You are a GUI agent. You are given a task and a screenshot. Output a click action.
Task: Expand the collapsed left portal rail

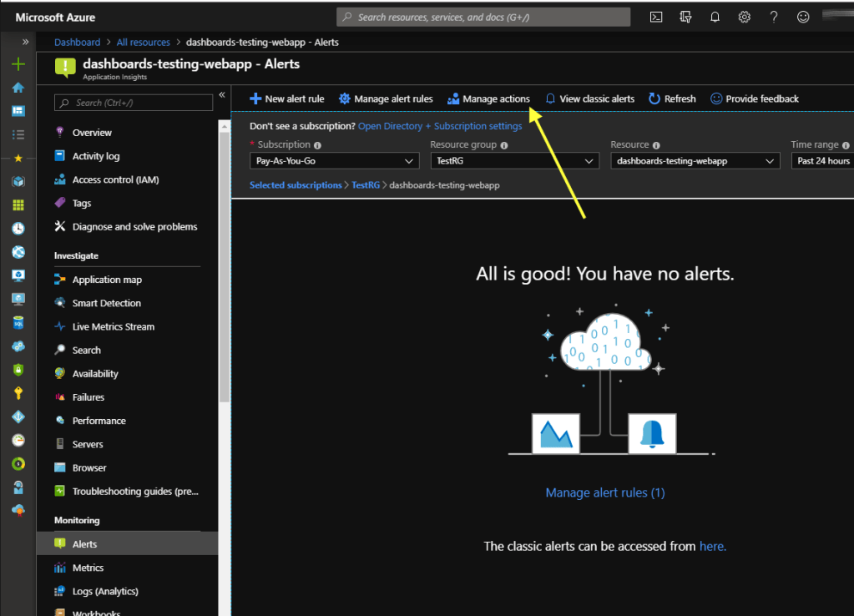click(x=26, y=42)
